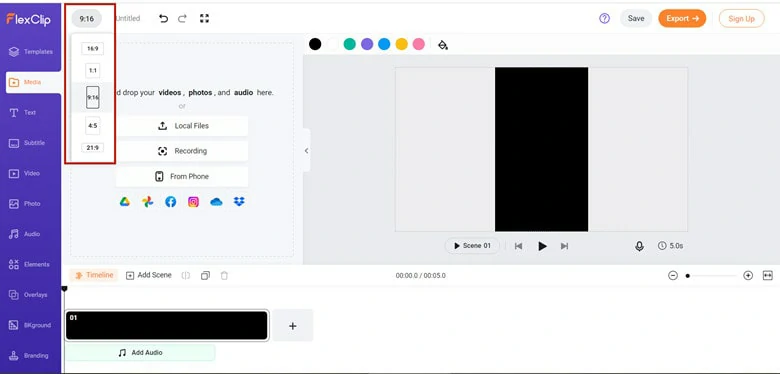
Task: Pick the blue color swatch
Action: click(384, 44)
